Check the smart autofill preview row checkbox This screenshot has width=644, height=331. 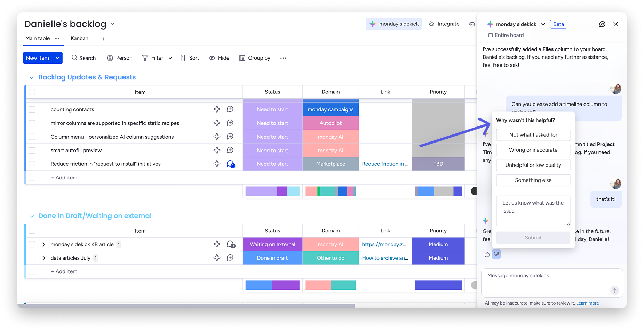(32, 150)
